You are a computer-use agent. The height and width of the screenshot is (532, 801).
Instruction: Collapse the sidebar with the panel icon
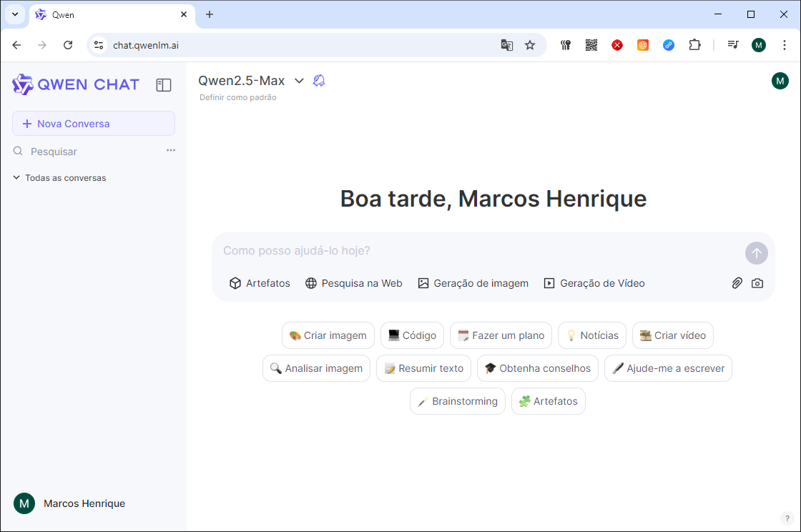[164, 85]
